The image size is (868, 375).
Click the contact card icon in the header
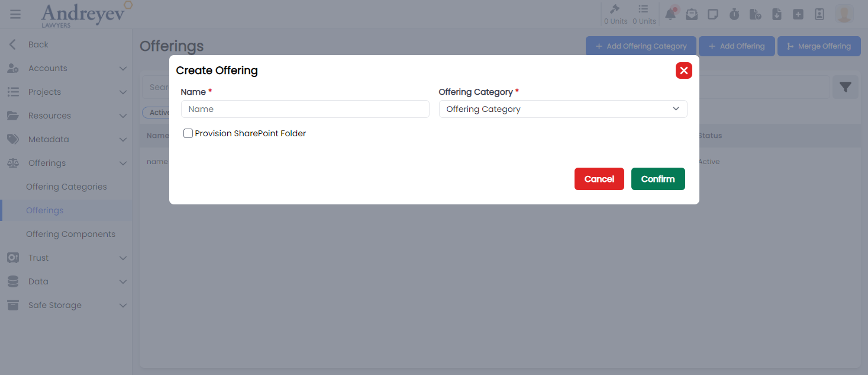819,13
